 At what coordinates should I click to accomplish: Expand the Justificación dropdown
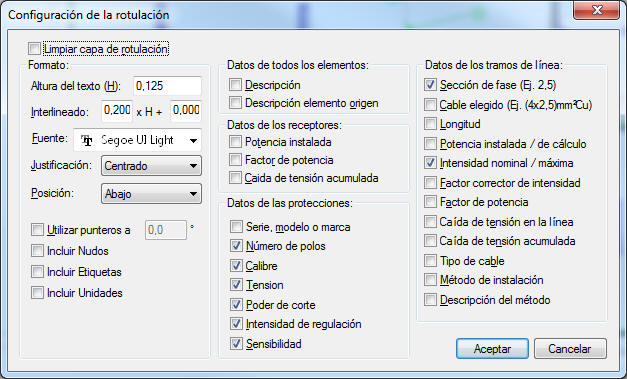point(151,166)
